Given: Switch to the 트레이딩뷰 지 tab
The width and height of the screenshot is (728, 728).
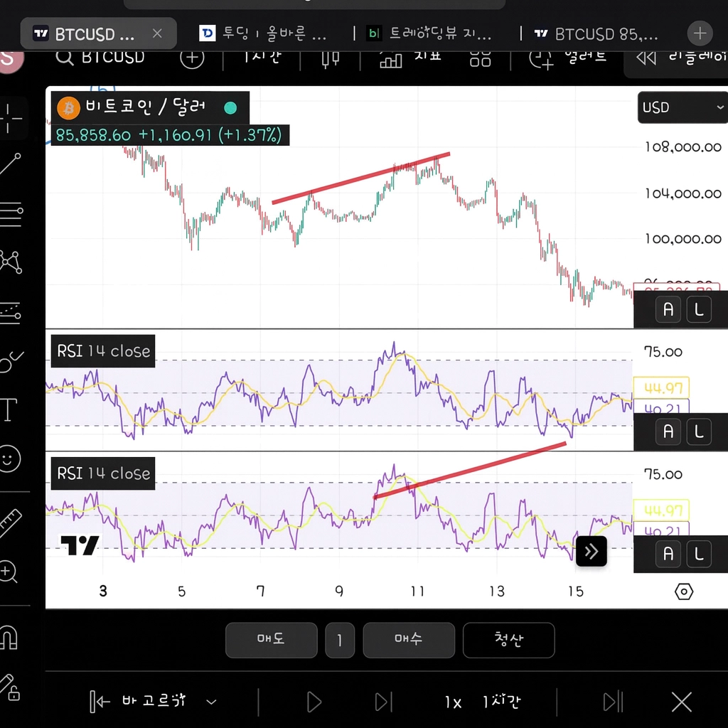Looking at the screenshot, I should 428,33.
